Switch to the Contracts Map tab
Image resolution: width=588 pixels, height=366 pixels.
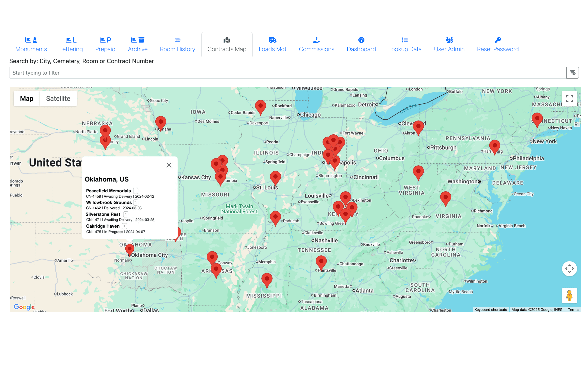click(x=227, y=44)
